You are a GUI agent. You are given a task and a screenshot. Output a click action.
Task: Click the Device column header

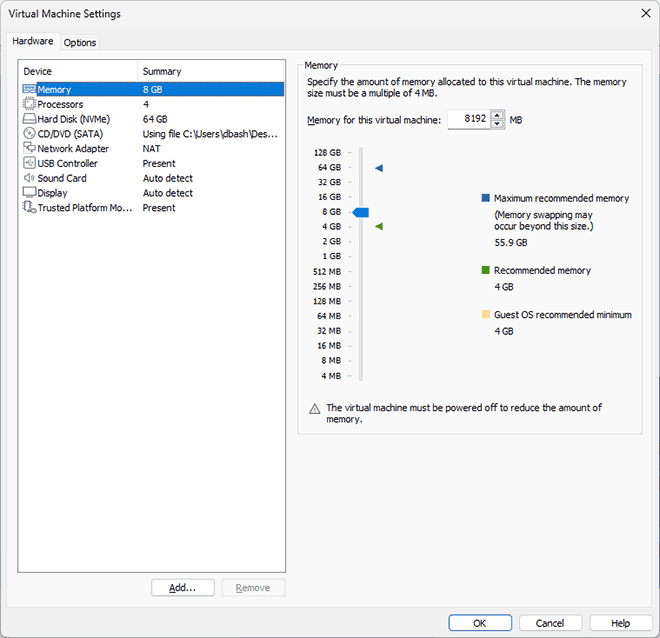[x=78, y=71]
